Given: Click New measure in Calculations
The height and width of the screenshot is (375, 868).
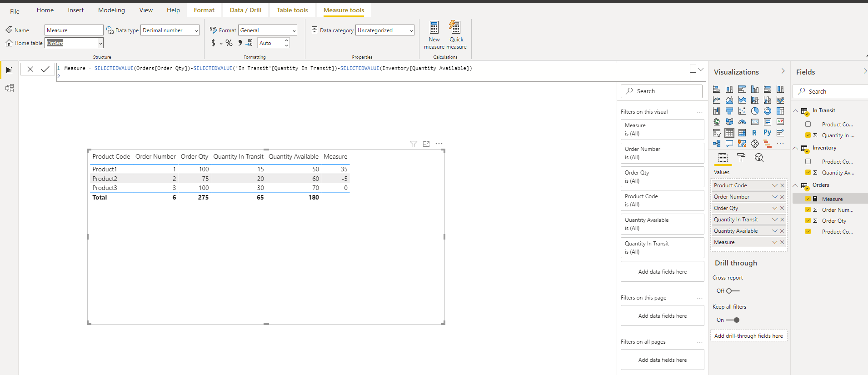Looking at the screenshot, I should point(434,35).
